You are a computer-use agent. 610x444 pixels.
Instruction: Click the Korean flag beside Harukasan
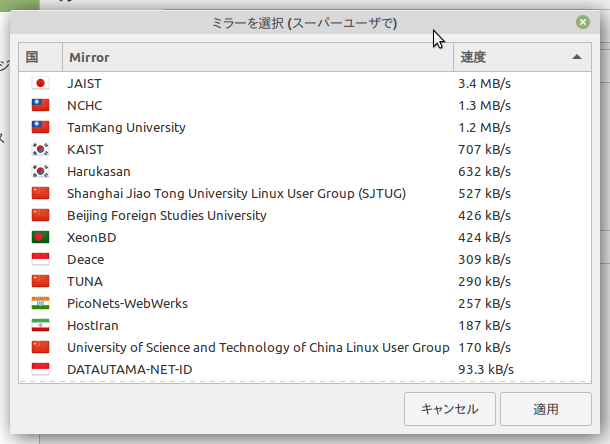click(40, 171)
